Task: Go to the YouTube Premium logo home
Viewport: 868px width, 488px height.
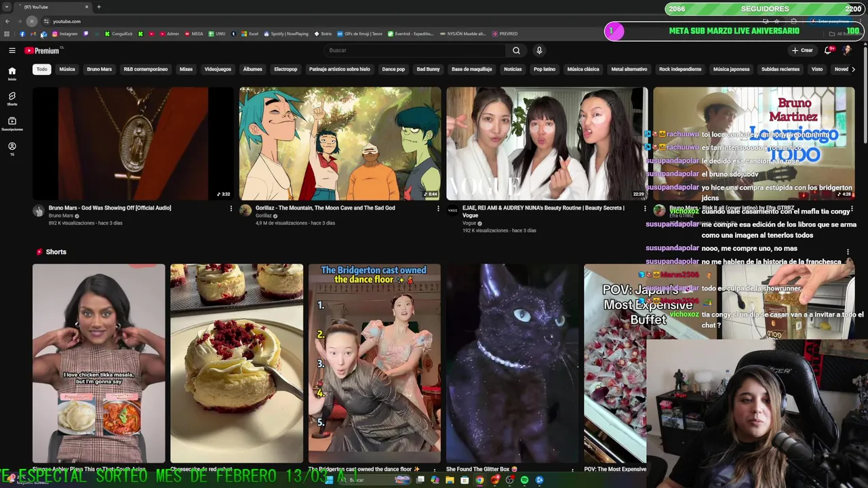Action: click(x=42, y=51)
